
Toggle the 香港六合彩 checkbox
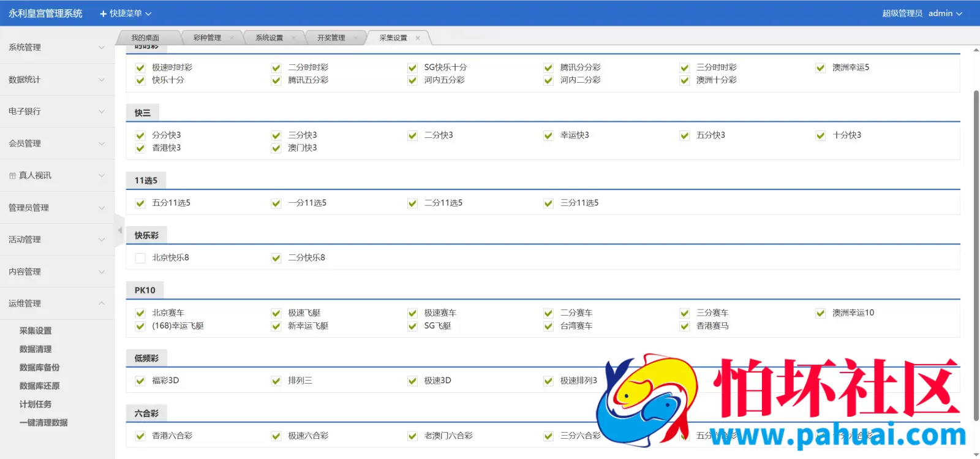(x=140, y=436)
